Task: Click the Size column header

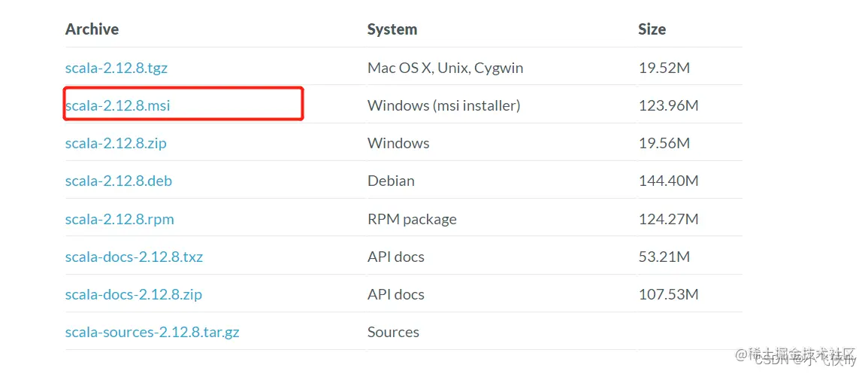Action: [652, 29]
